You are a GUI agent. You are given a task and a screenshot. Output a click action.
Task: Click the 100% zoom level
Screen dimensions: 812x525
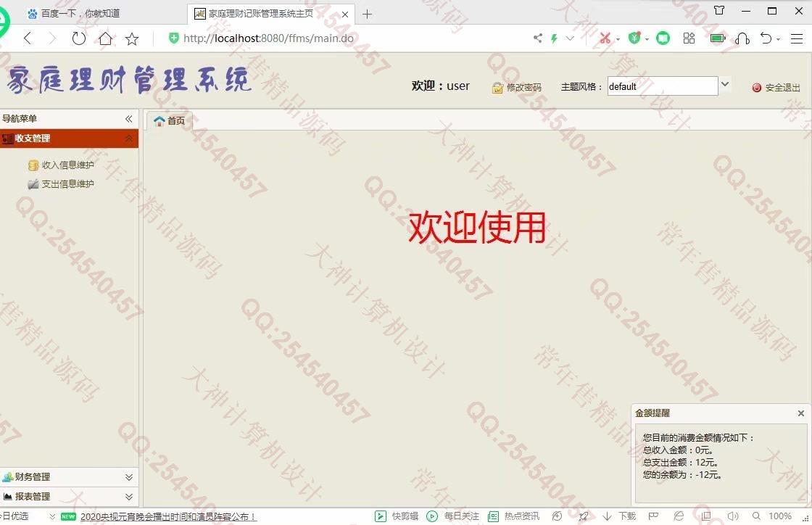pyautogui.click(x=780, y=516)
